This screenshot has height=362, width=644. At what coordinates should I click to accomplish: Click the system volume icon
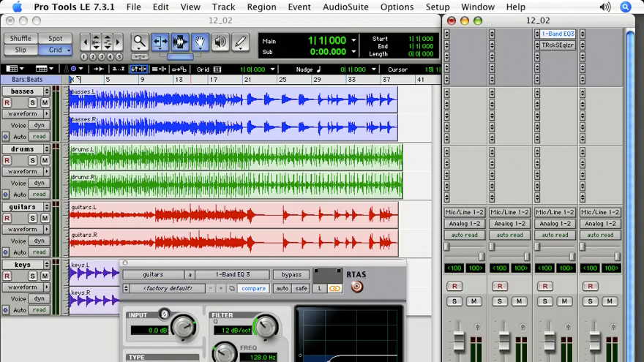tap(605, 7)
